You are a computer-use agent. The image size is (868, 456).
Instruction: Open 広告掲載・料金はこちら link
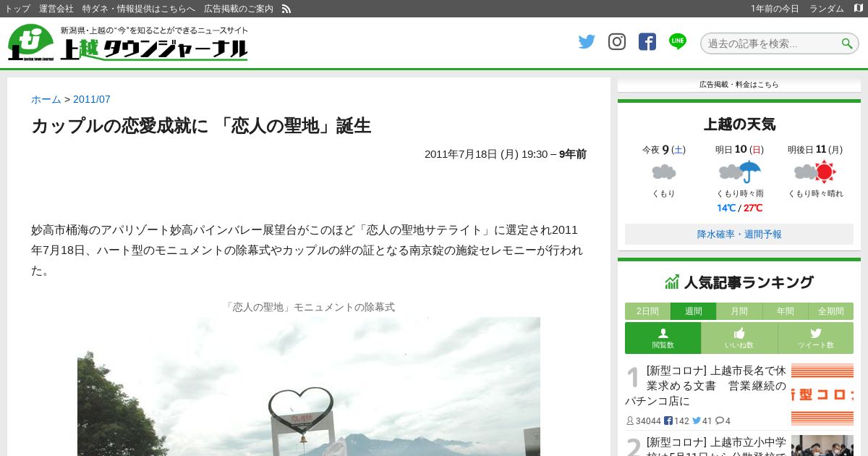pos(739,85)
